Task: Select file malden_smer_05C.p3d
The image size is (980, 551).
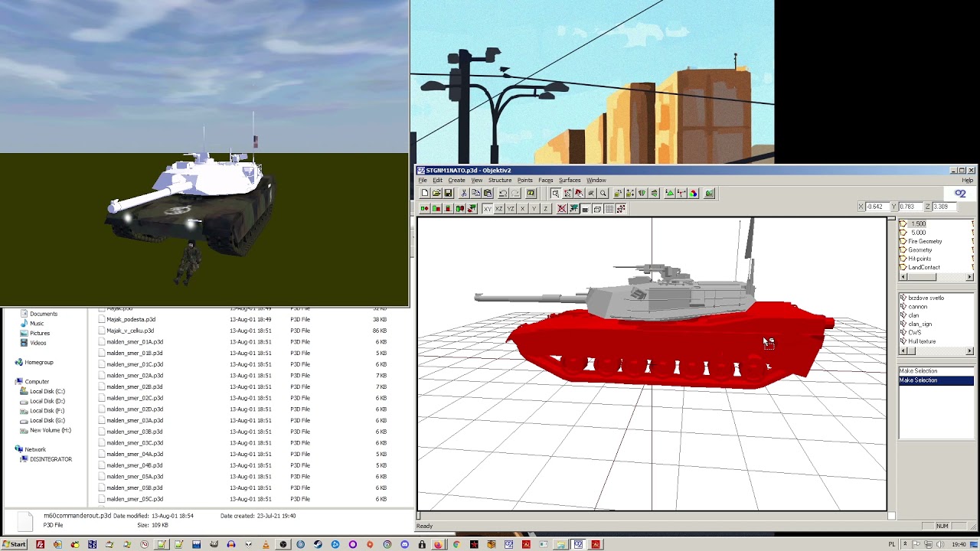Action: [135, 499]
